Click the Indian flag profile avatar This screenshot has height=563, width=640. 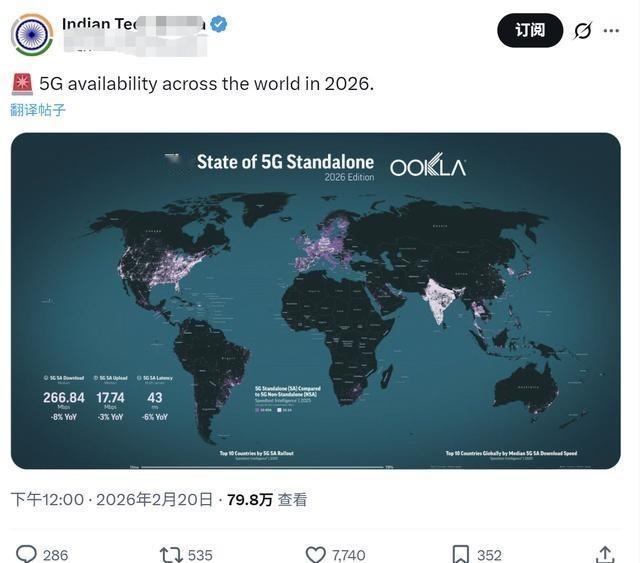[x=32, y=35]
